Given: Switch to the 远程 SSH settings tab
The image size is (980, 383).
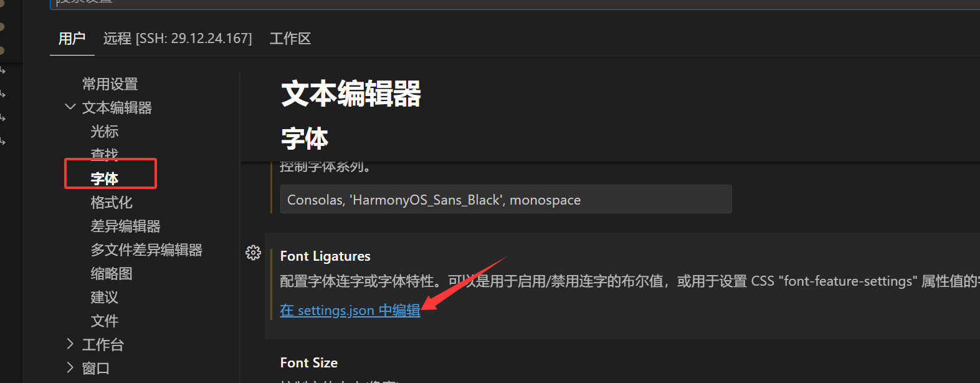Looking at the screenshot, I should [x=178, y=39].
